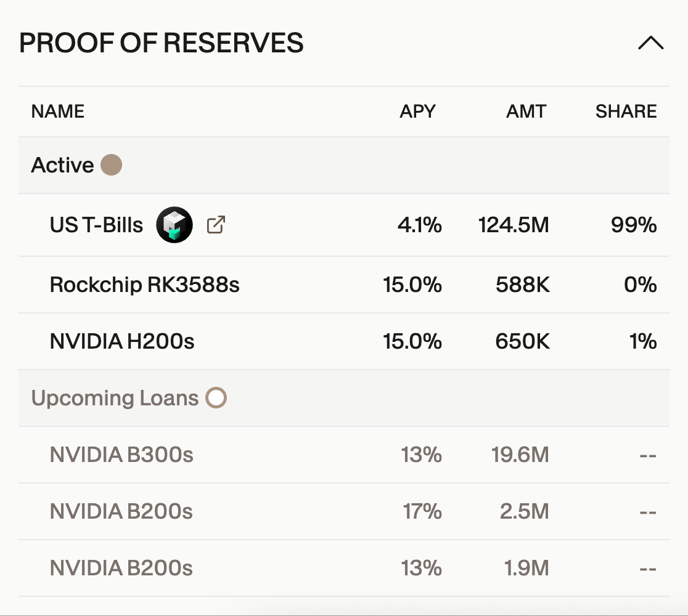Click the filled Active status dot
The width and height of the screenshot is (688, 616).
point(111,165)
